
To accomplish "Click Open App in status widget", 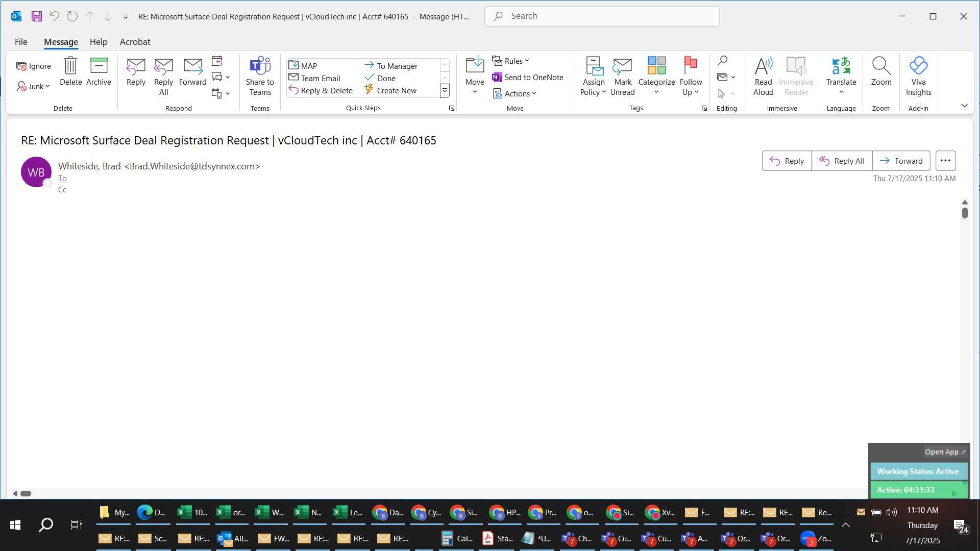I will [x=945, y=452].
